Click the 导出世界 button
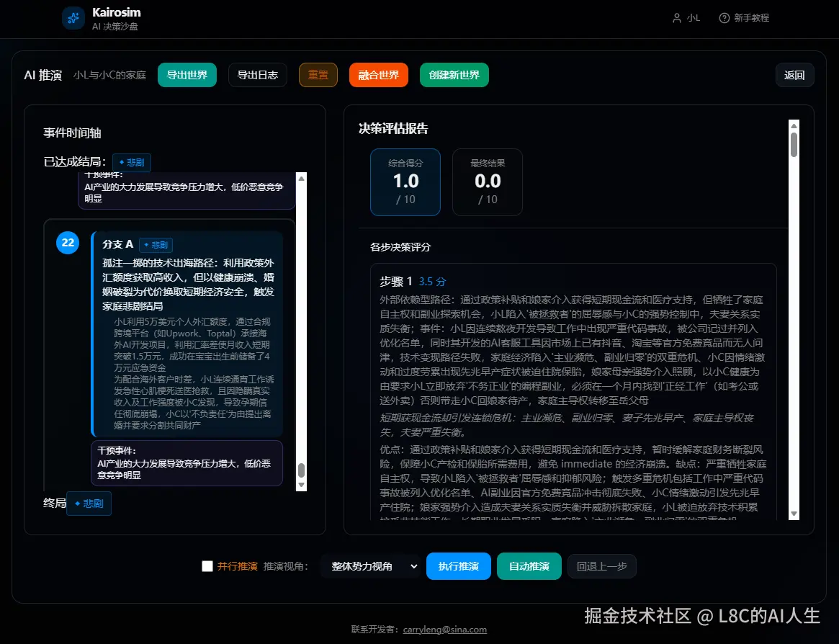 tap(187, 75)
